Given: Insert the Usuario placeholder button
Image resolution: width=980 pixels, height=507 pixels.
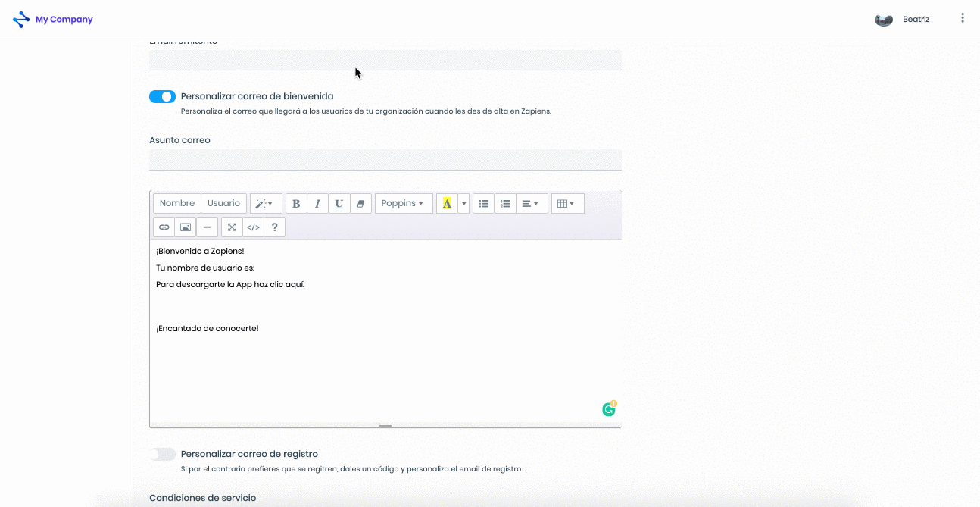Looking at the screenshot, I should [x=223, y=203].
